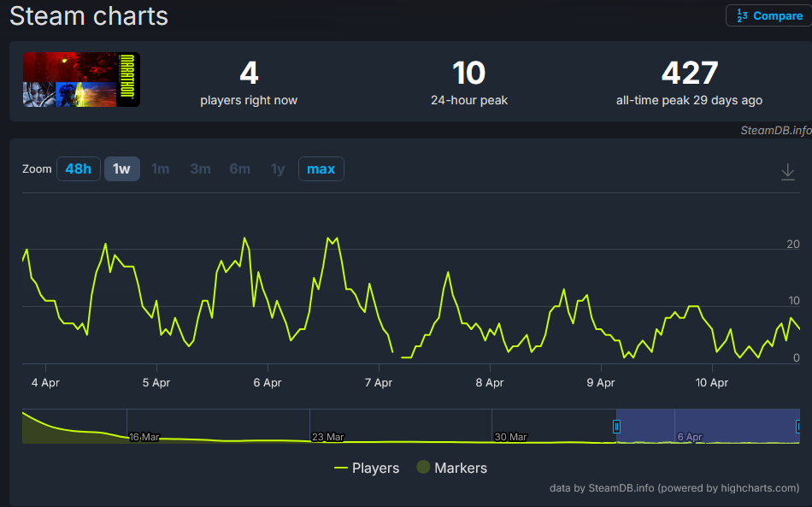Viewport: 812px width, 507px height.
Task: Click the y-axis value 10 beside the chart
Action: tap(793, 301)
